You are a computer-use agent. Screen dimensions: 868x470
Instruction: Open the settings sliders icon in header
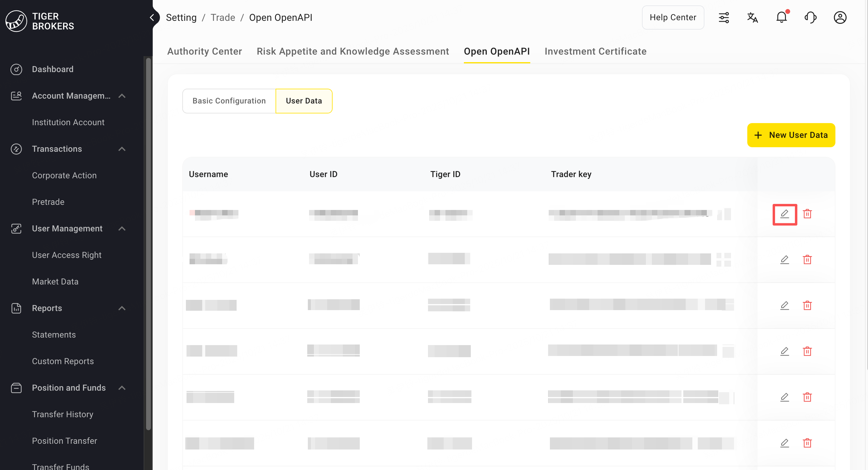tap(723, 17)
